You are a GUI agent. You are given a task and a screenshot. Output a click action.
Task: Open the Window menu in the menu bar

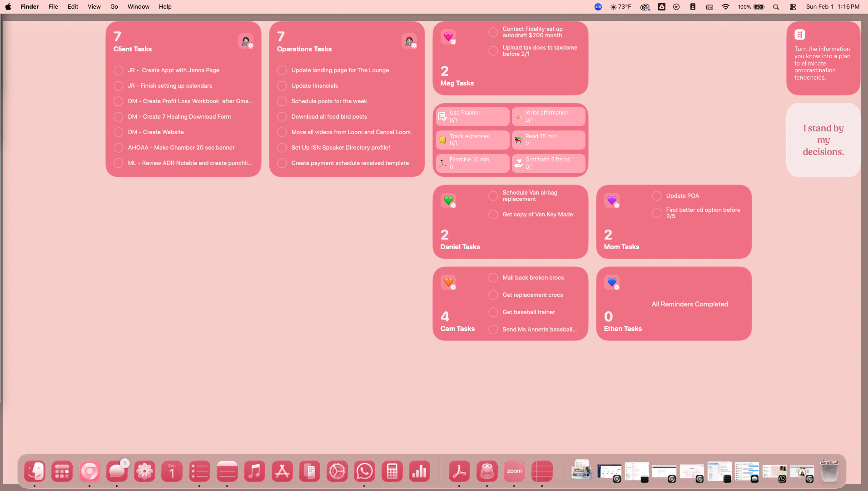[138, 6]
